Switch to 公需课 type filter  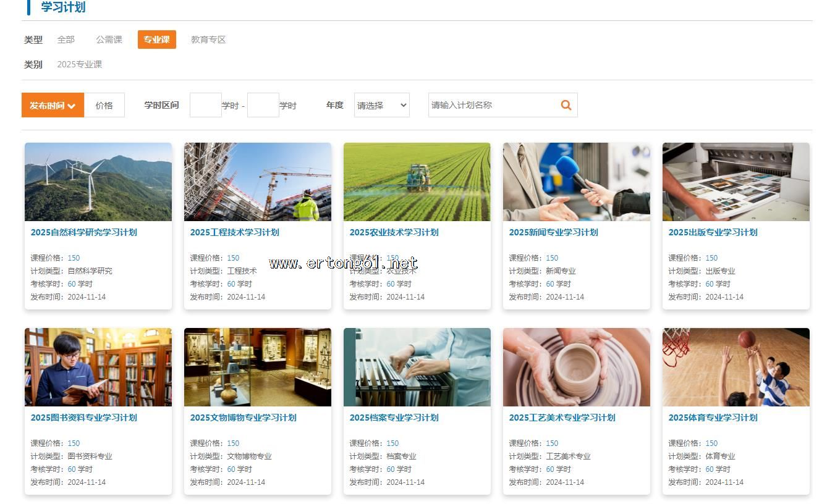[109, 40]
